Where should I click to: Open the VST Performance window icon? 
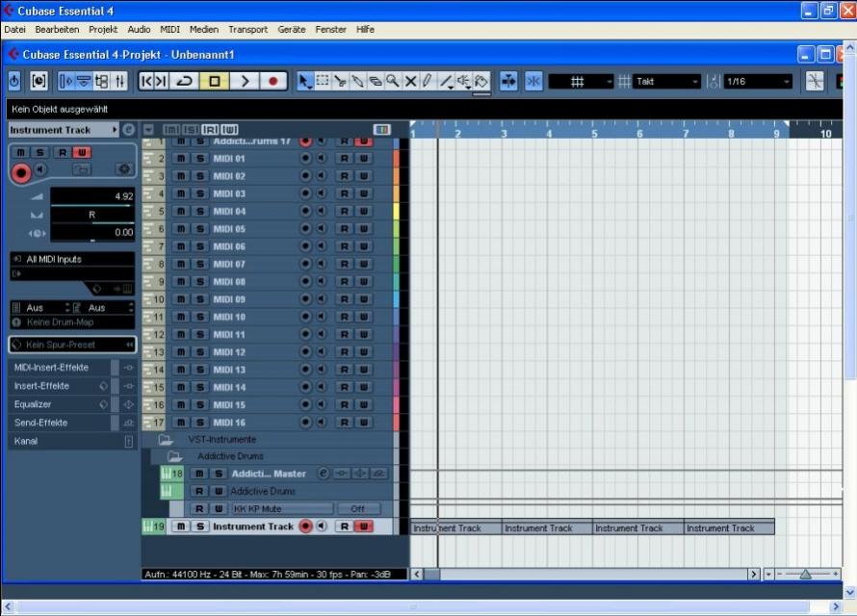(39, 82)
